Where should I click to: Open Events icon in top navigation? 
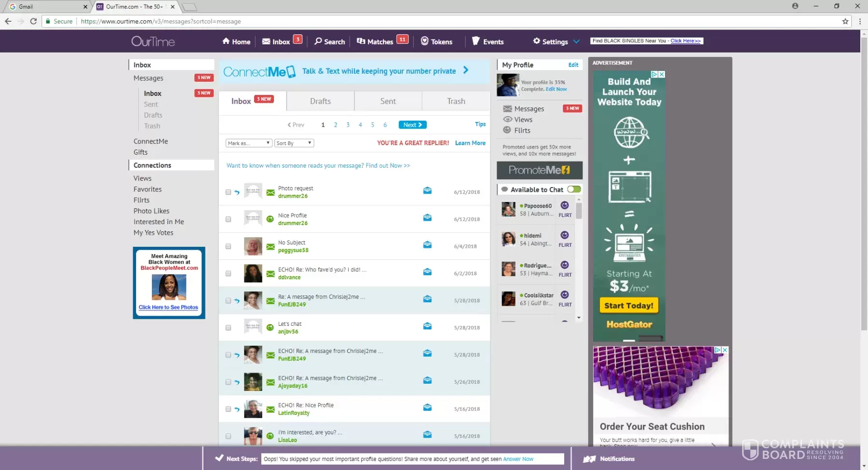pos(476,41)
